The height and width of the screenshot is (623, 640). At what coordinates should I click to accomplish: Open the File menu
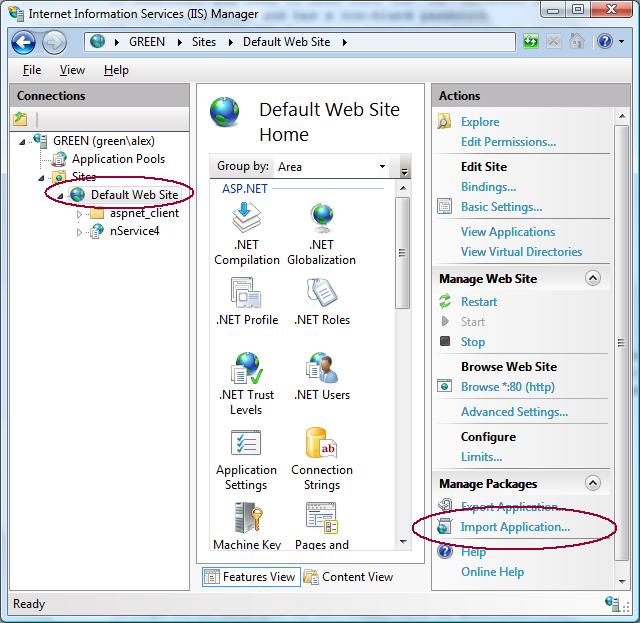[32, 70]
